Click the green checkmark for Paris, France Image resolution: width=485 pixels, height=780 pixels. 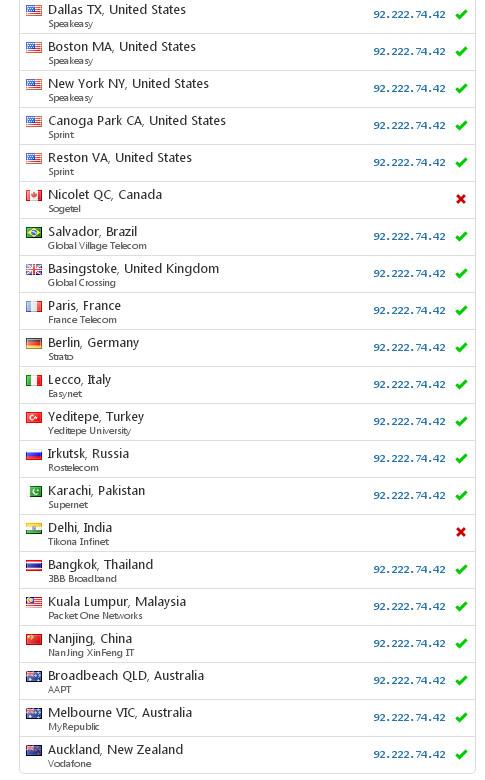click(461, 310)
